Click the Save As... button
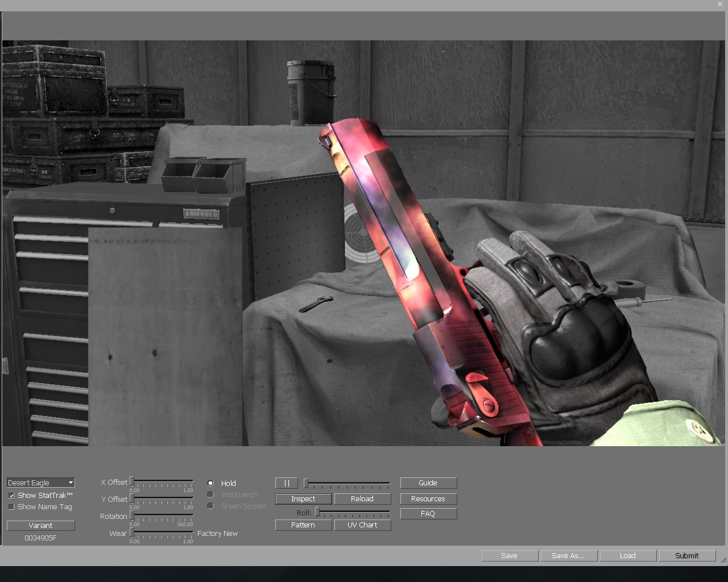The height and width of the screenshot is (582, 728). click(x=569, y=556)
